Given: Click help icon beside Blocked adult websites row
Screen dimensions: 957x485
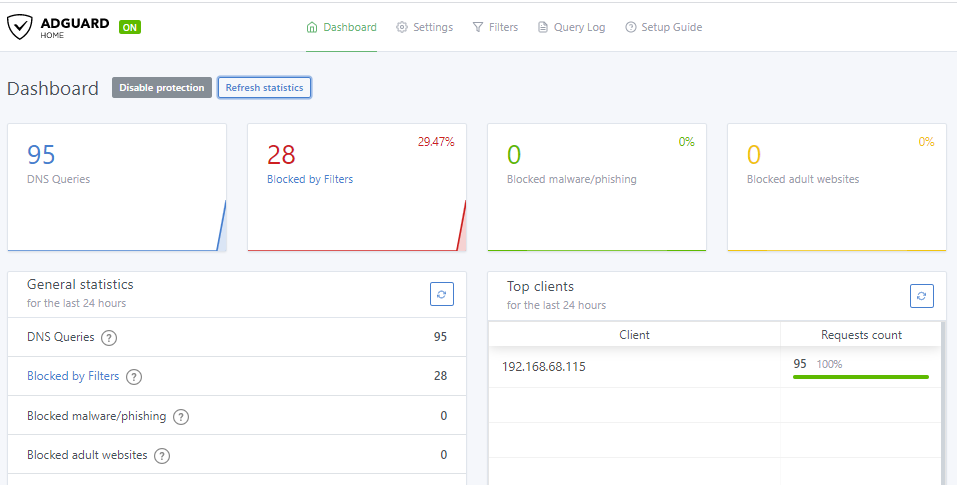Looking at the screenshot, I should pyautogui.click(x=162, y=456).
